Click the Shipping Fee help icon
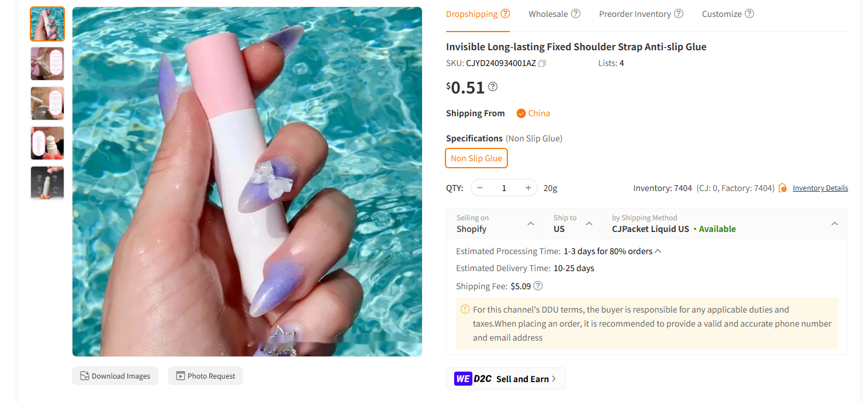The width and height of the screenshot is (868, 402). 538,286
